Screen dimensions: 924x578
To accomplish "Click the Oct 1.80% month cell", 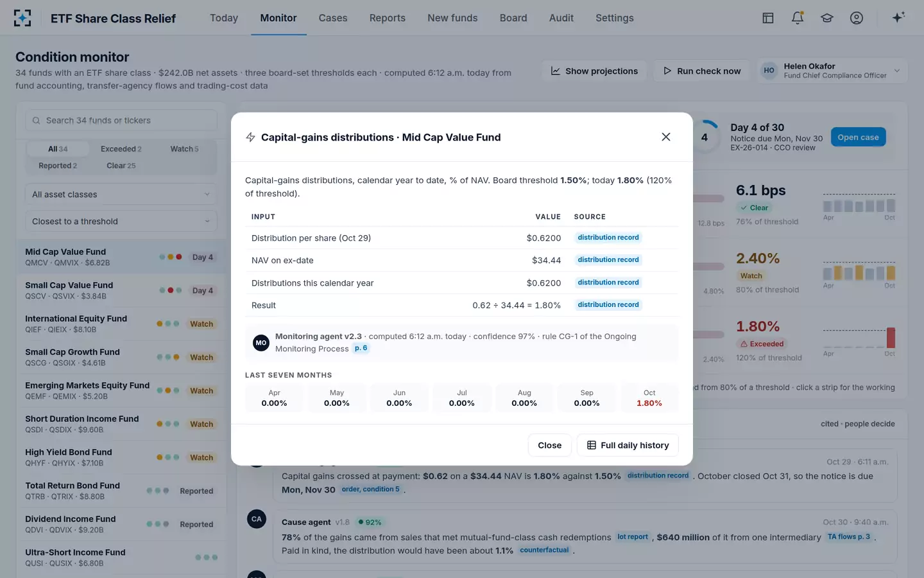I will [649, 398].
